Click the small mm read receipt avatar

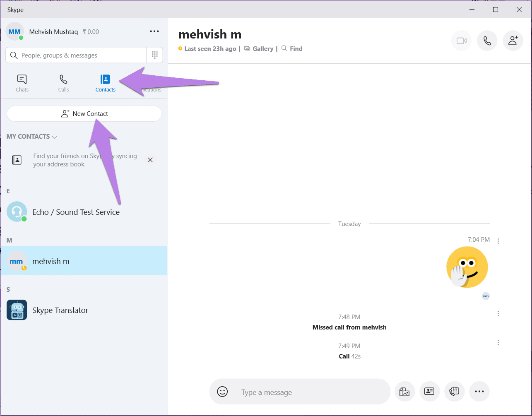486,296
